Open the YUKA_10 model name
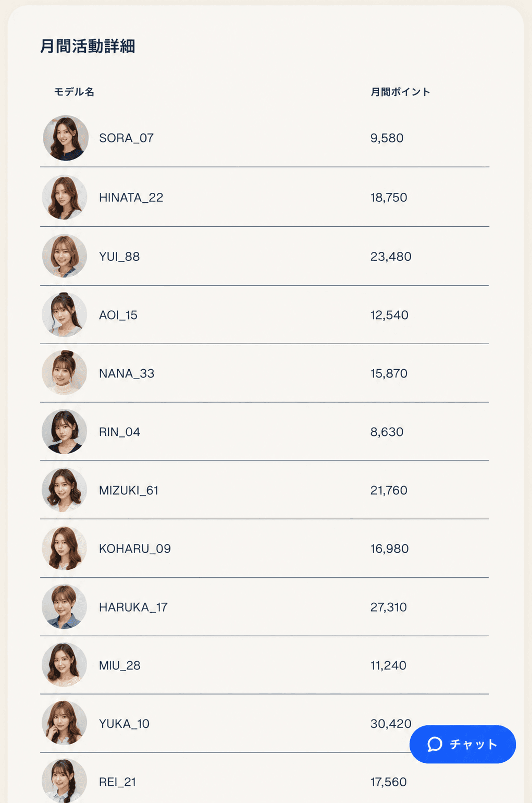Screen dimensions: 532x803 [124, 724]
